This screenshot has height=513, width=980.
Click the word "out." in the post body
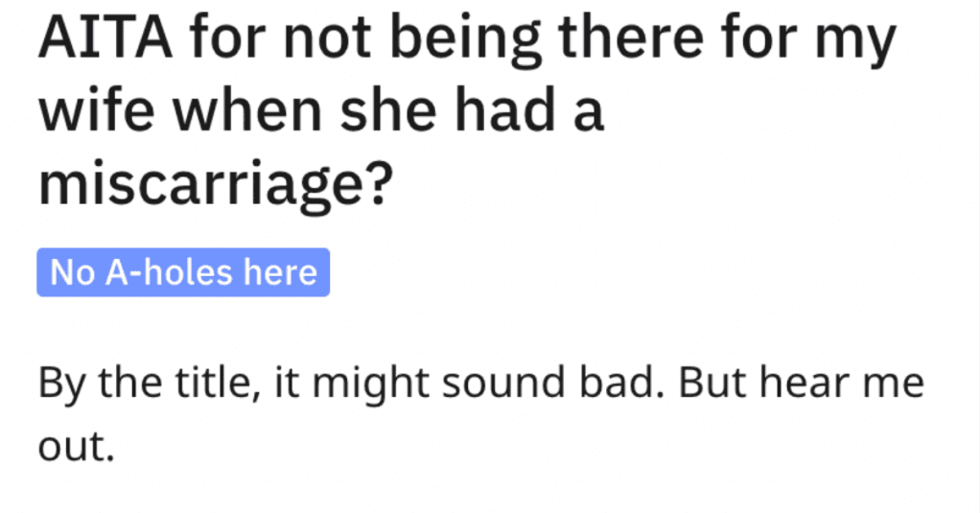(x=77, y=448)
